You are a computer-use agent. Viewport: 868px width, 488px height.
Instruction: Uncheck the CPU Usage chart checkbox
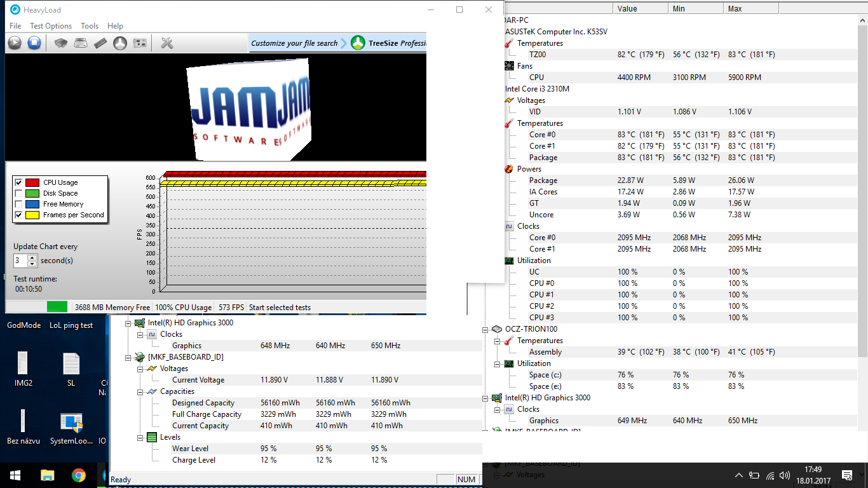click(18, 182)
